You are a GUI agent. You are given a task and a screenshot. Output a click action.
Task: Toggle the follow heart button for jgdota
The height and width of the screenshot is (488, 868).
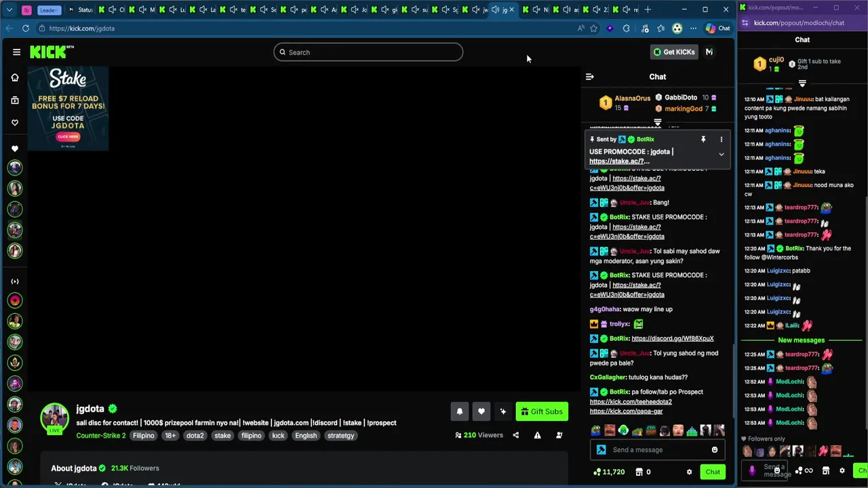click(481, 411)
